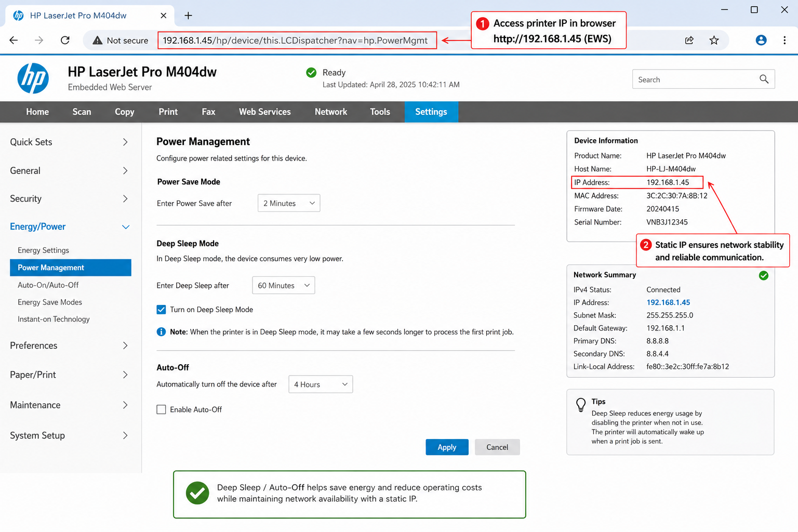Click the Cancel button
798x532 pixels.
[x=497, y=447]
